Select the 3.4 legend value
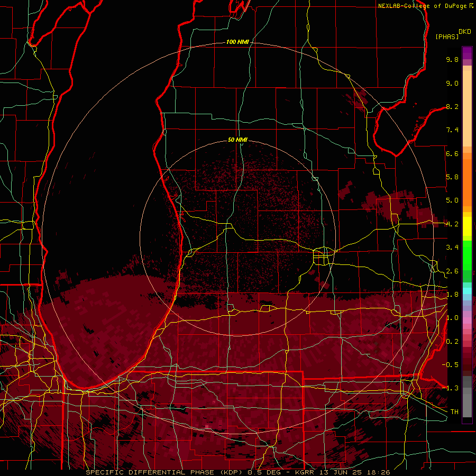The width and height of the screenshot is (476, 476). [452, 248]
